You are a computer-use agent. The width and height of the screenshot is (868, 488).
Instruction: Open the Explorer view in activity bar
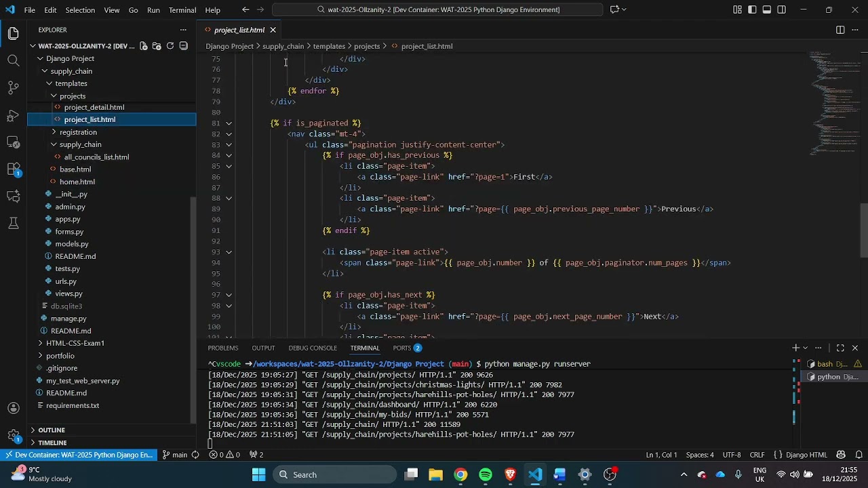tap(14, 33)
